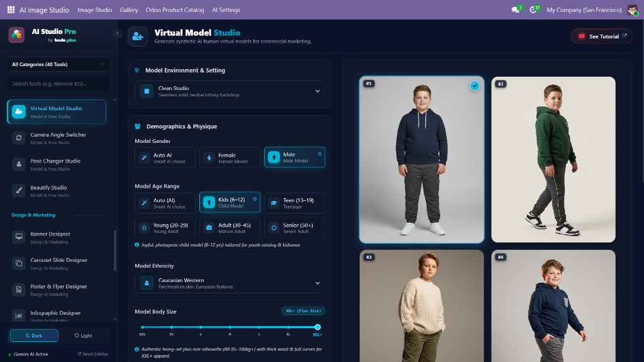Select Teen (13–19) age range
This screenshot has width=644, height=362.
(294, 203)
